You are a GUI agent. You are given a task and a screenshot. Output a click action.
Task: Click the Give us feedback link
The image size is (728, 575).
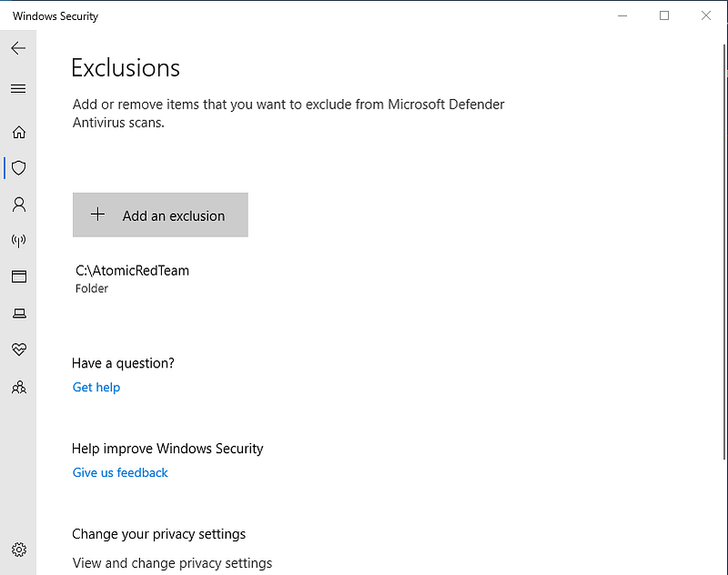120,472
